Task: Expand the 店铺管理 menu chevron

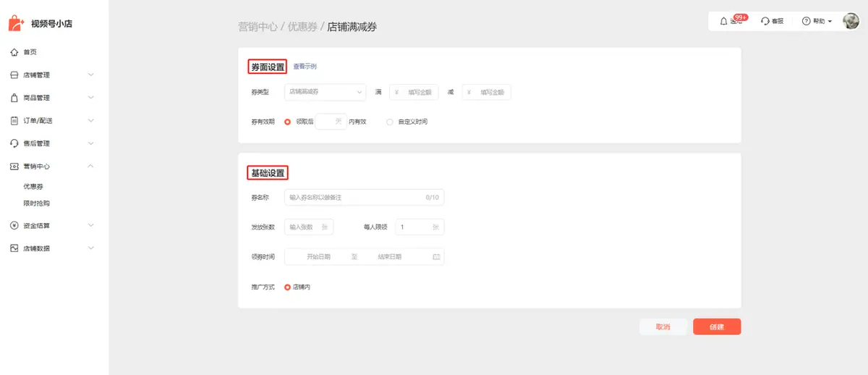Action: [90, 75]
